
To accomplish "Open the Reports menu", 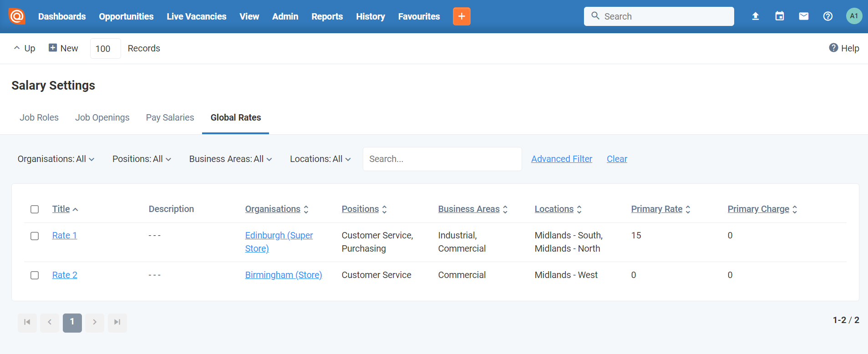I will (x=327, y=16).
